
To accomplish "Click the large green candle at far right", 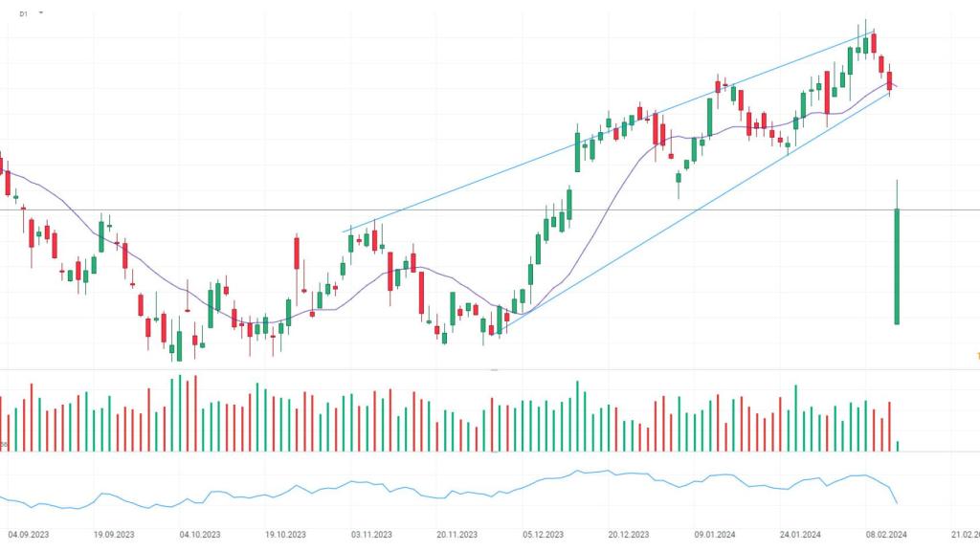I will 898,268.
